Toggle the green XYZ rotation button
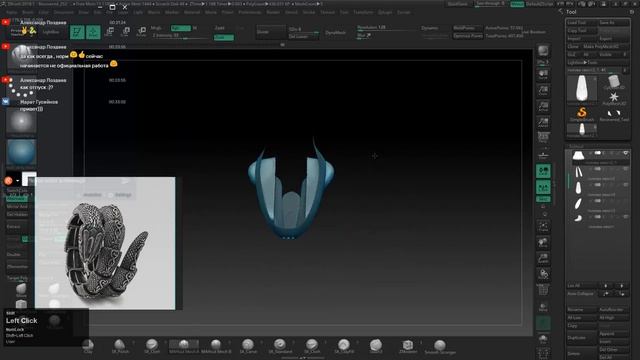640x360 pixels. click(543, 199)
